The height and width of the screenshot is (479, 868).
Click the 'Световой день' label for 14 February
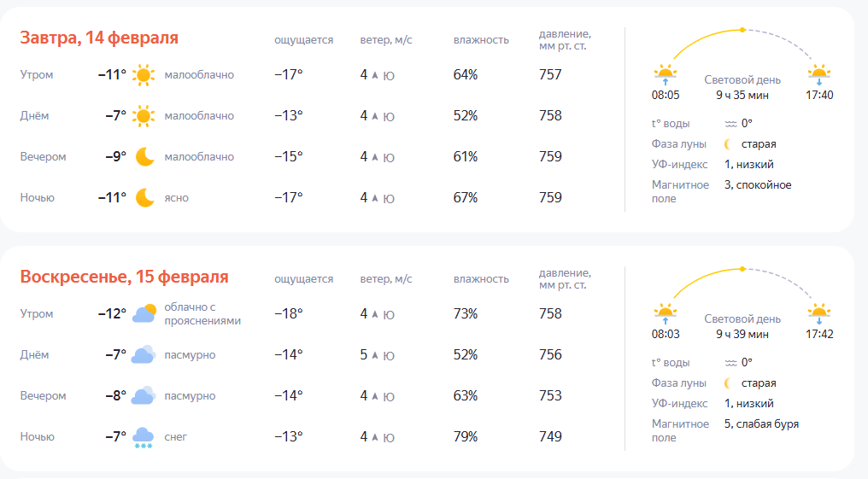click(742, 80)
